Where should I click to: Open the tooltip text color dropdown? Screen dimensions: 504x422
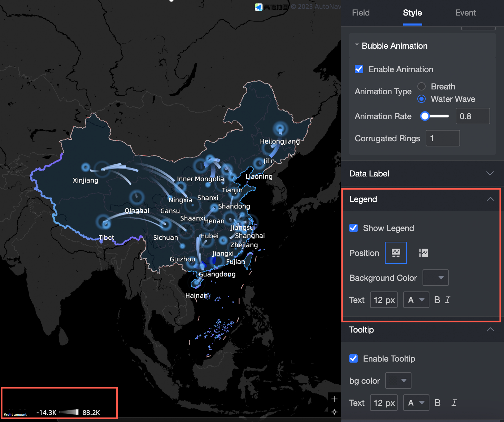pyautogui.click(x=416, y=403)
